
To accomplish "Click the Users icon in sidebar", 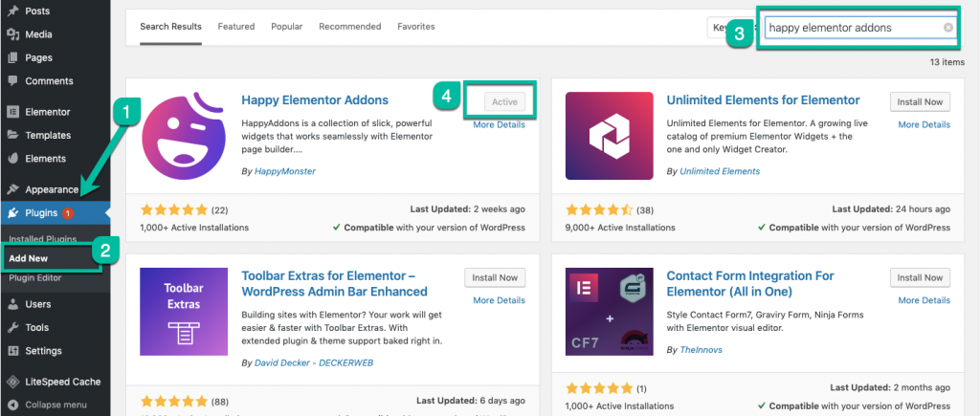I will coord(12,304).
